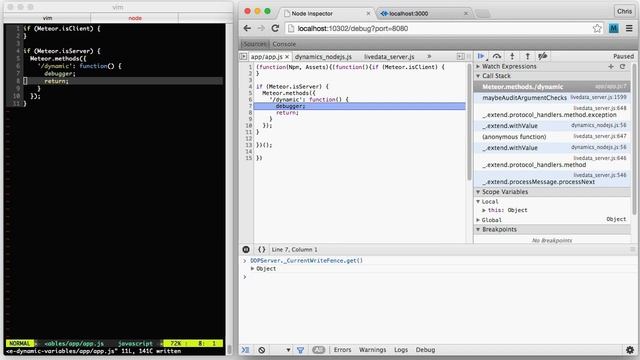Open Node Inspector settings gear
Image resolution: width=640 pixels, height=360 pixels.
tap(630, 350)
